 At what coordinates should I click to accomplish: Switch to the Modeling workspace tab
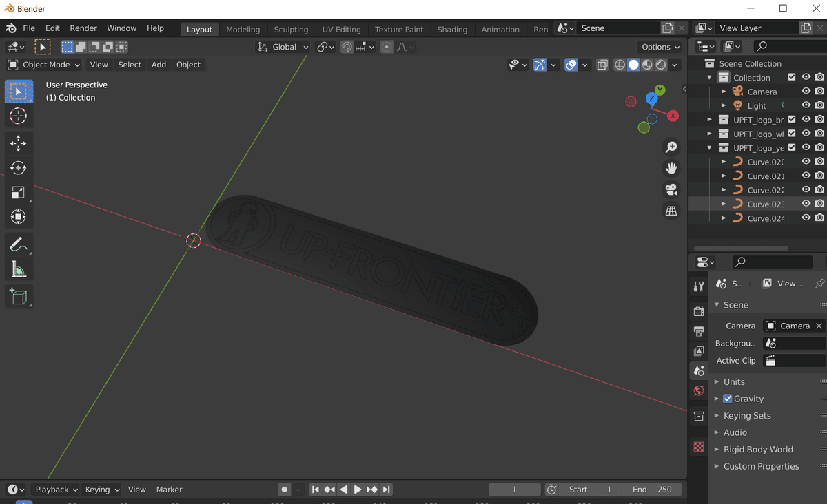pos(243,29)
